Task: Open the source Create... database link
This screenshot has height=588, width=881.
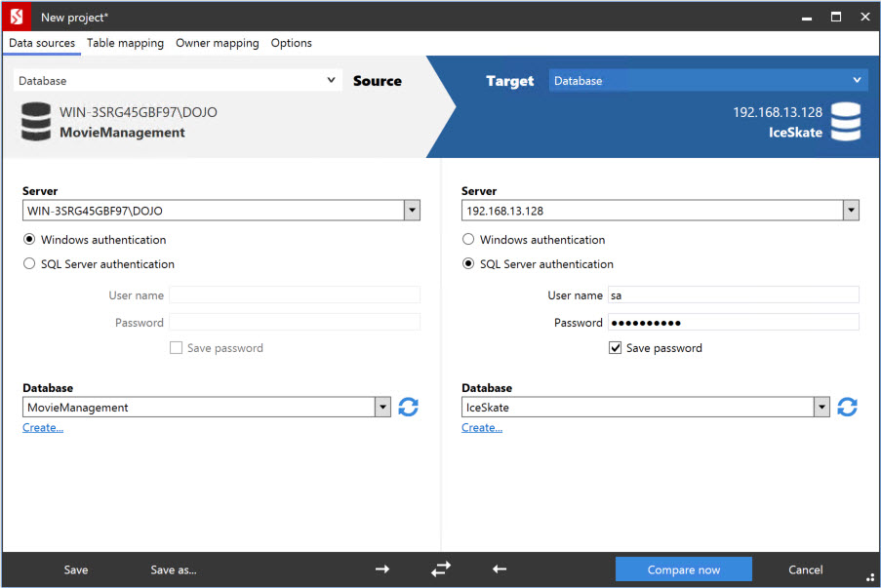Action: 43,427
